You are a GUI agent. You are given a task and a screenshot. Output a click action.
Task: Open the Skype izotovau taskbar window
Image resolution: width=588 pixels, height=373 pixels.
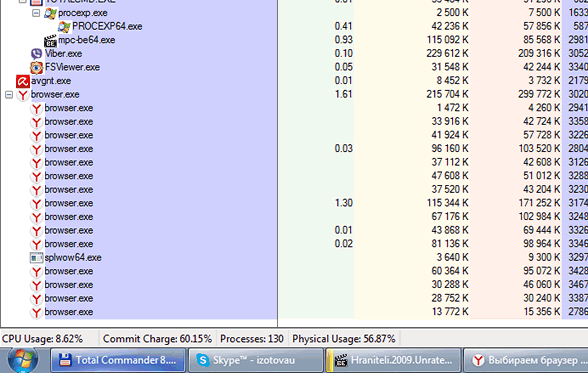pyautogui.click(x=256, y=360)
